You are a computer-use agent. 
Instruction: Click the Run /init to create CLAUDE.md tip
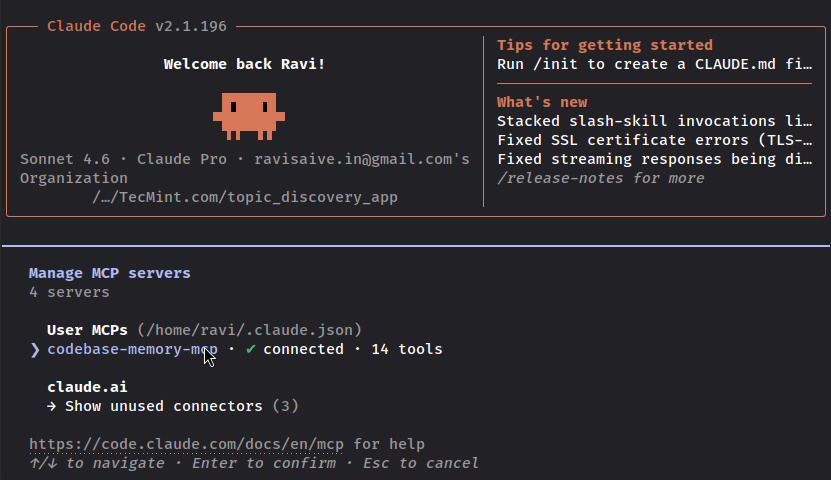[654, 64]
